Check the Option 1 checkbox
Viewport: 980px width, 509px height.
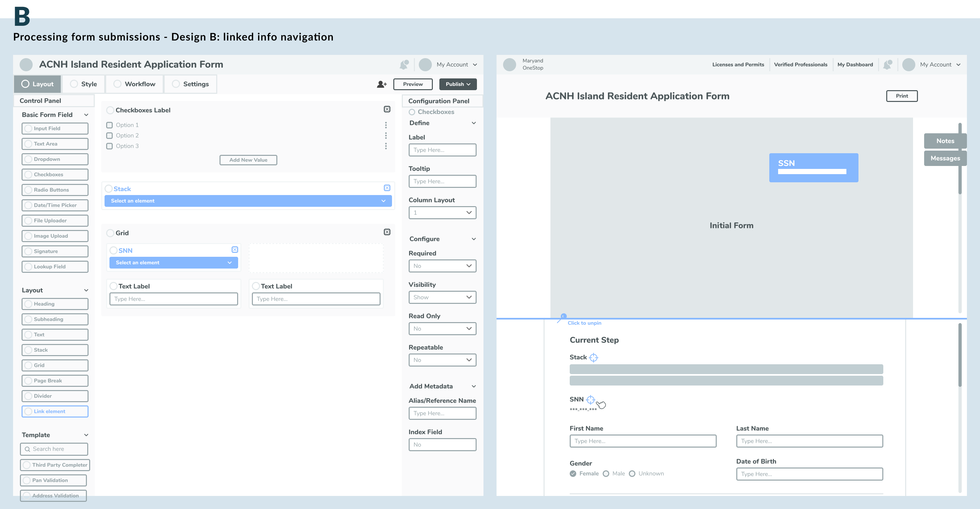click(x=109, y=125)
